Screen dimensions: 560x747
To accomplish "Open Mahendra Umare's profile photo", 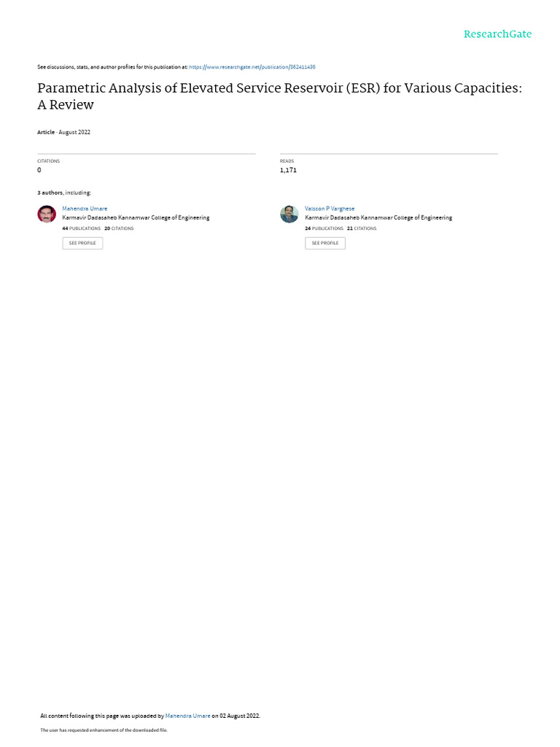I will pyautogui.click(x=47, y=214).
